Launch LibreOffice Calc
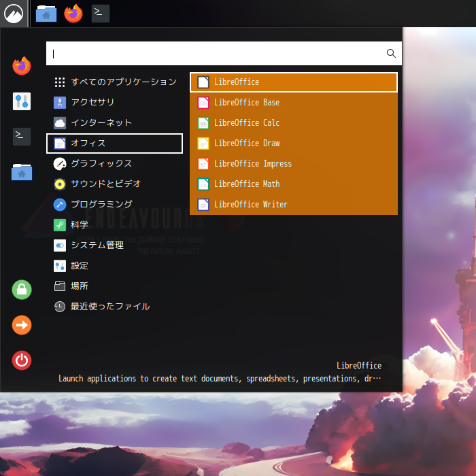 click(294, 123)
